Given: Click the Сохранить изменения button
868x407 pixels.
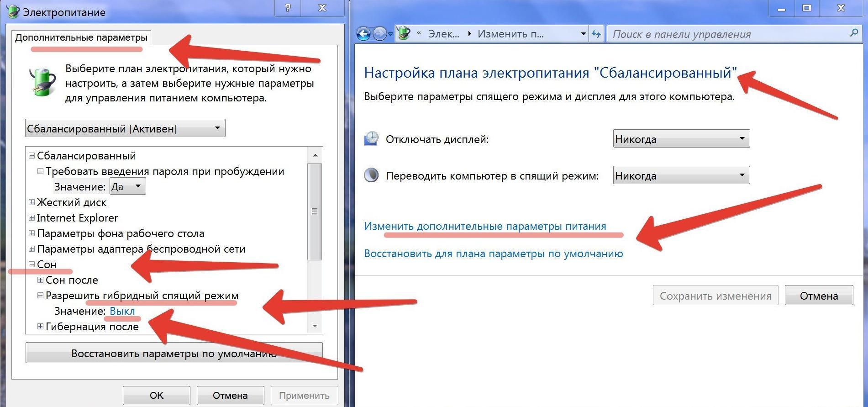Looking at the screenshot, I should pos(715,296).
